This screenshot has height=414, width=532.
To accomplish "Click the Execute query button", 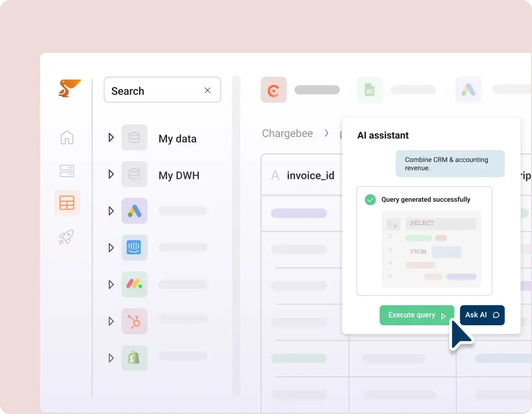I will tap(416, 315).
